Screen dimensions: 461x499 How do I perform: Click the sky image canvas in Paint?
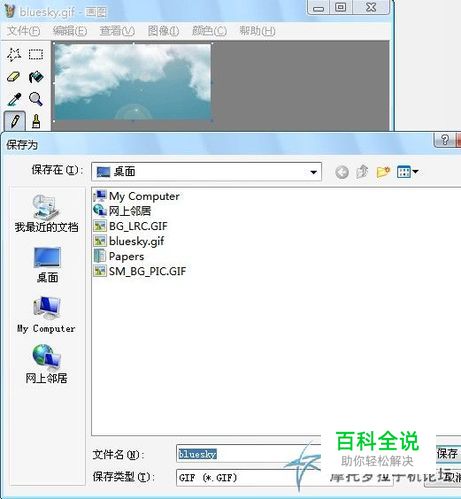[133, 82]
